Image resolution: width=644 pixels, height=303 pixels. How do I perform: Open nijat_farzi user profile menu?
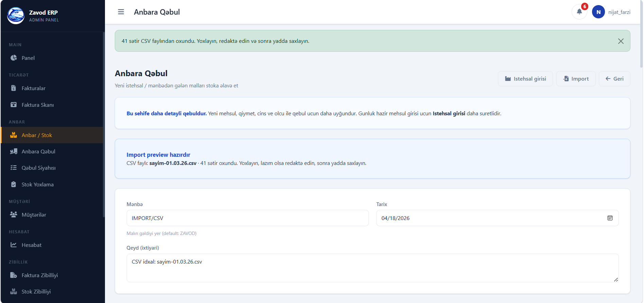611,12
